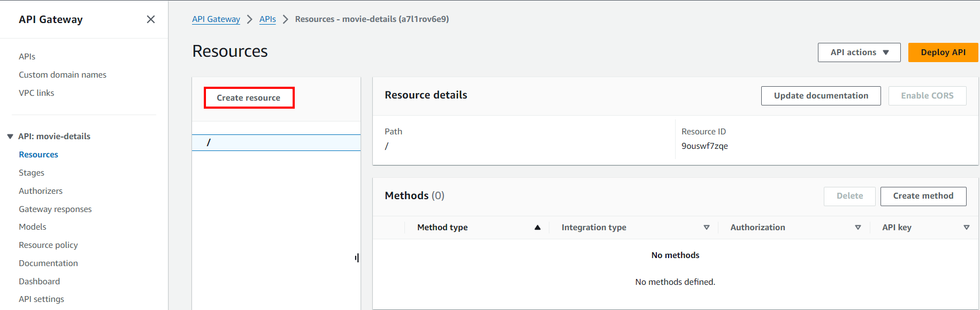Screen dimensions: 980x310
Task: Click the Integration type sort arrow
Action: pyautogui.click(x=706, y=228)
